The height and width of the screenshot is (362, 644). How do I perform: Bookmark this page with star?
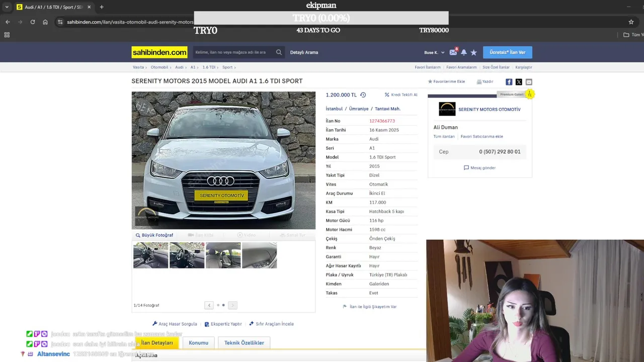pyautogui.click(x=631, y=22)
